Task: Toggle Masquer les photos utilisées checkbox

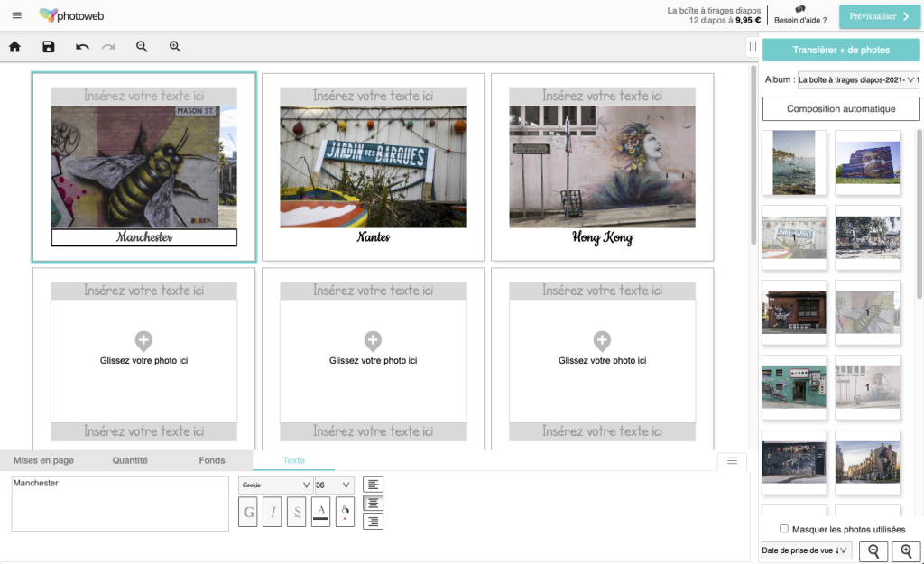Action: click(x=784, y=529)
